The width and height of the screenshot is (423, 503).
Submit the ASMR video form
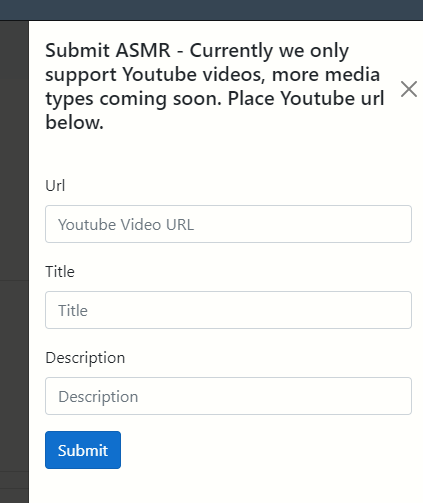click(x=83, y=450)
